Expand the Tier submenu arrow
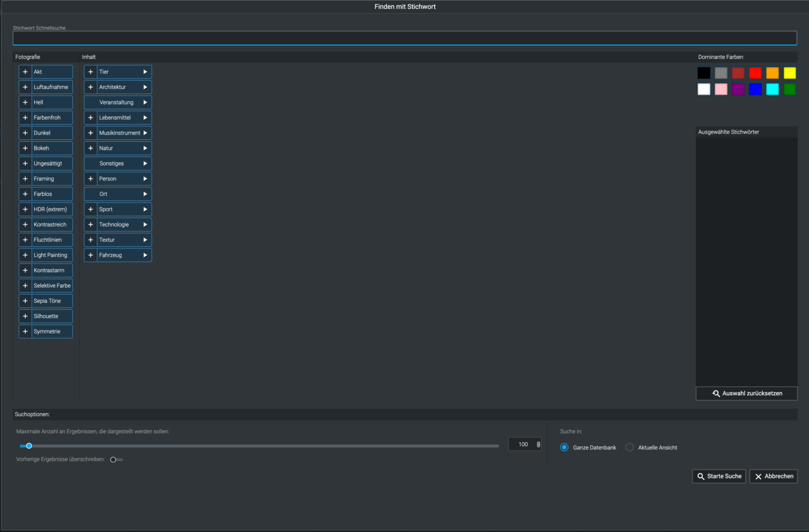Screen dimensions: 809x532 [x=145, y=72]
